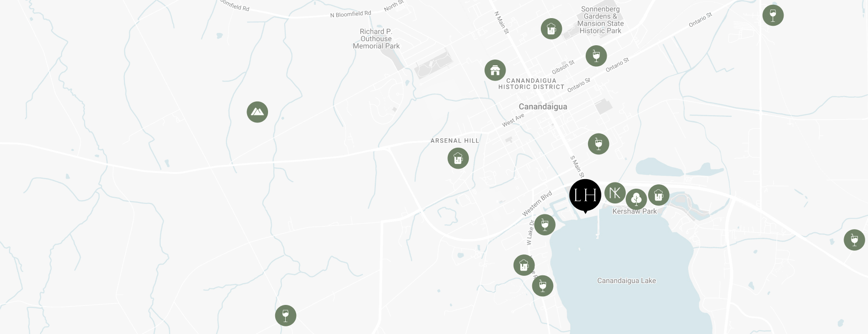The image size is (868, 334).
Task: Click the cocktail marker beside W Lake Dr label
Action: (545, 224)
